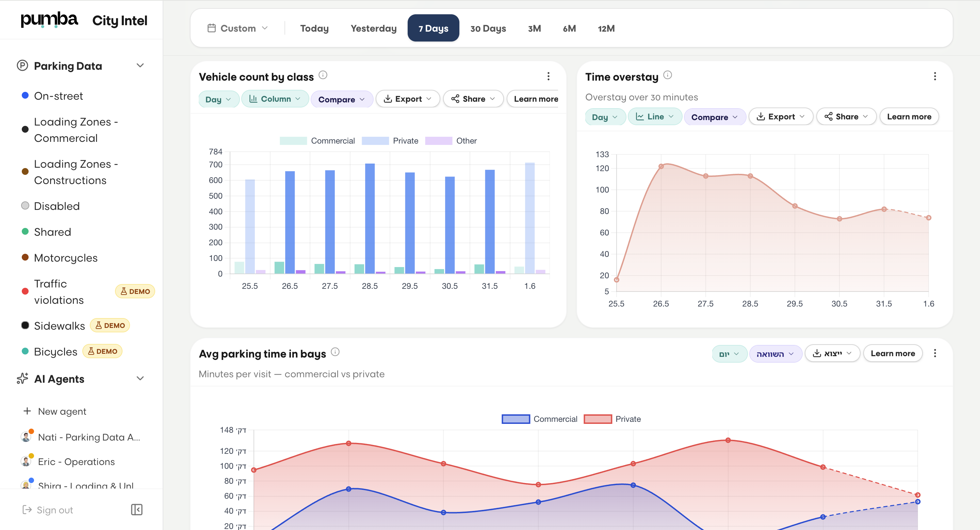
Task: Open Column chart type dropdown
Action: tap(275, 99)
